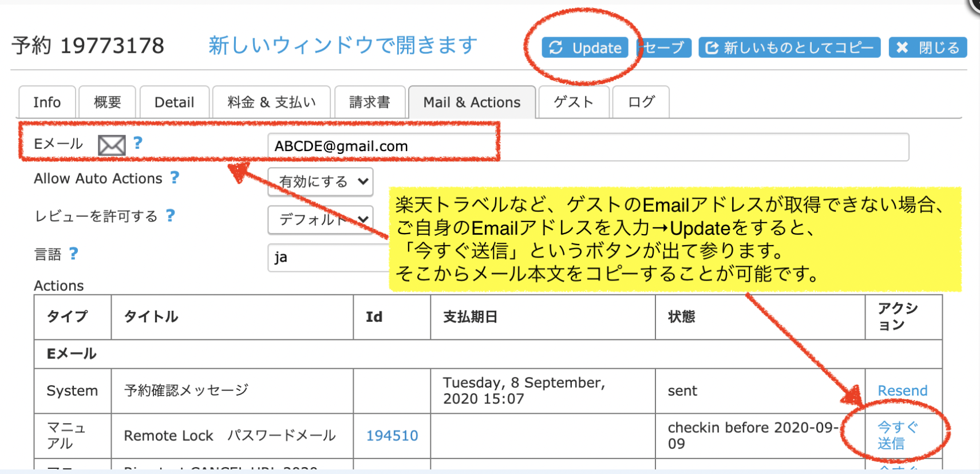Click the help question mark next to Eメール
The image size is (980, 474).
[x=138, y=143]
